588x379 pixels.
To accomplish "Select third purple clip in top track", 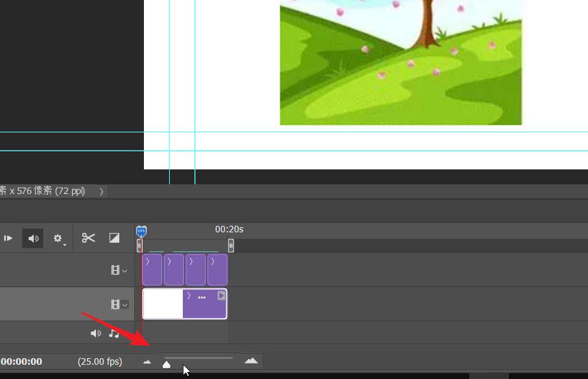I will [x=195, y=269].
